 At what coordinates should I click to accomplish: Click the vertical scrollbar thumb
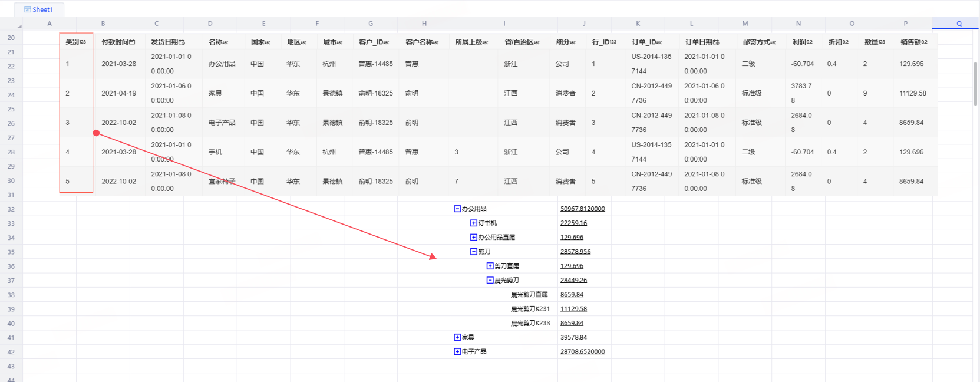tap(975, 83)
